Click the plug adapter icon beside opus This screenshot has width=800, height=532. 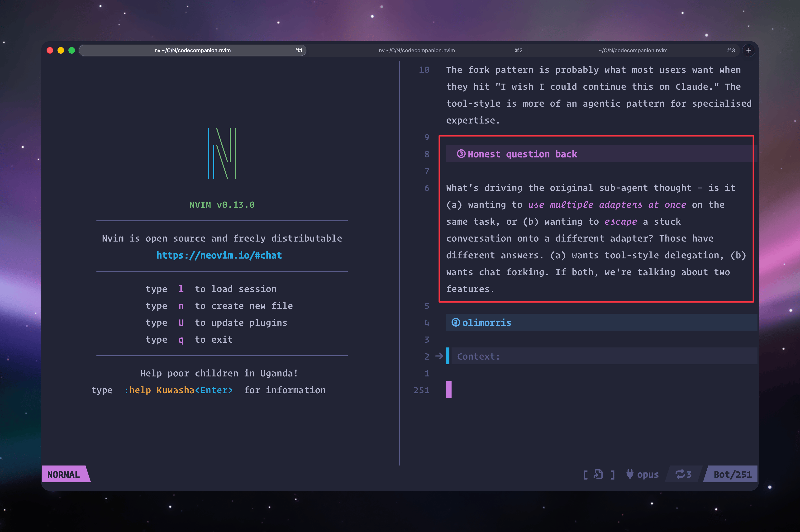[x=630, y=474]
